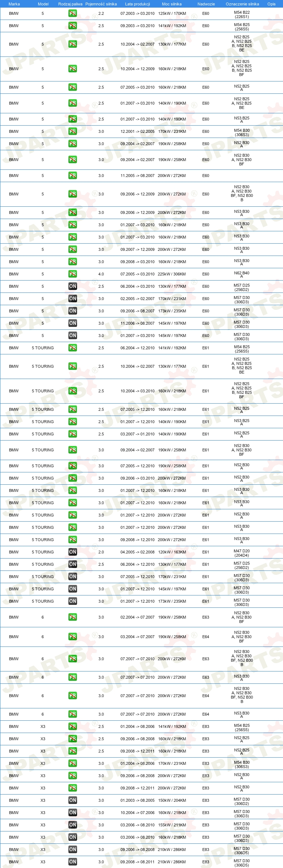Click the PB icon in the E60 141kW / 192KM row
This screenshot has height=868, width=283.
click(x=73, y=26)
